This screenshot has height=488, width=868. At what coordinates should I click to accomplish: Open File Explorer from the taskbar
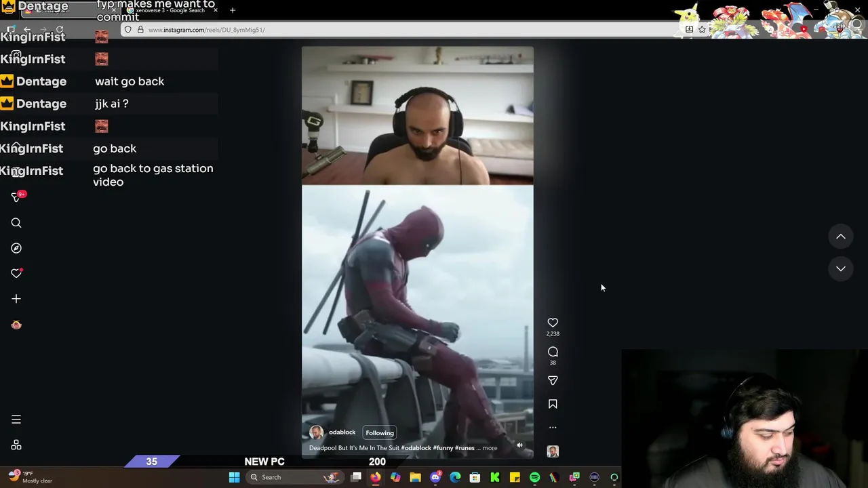click(415, 477)
